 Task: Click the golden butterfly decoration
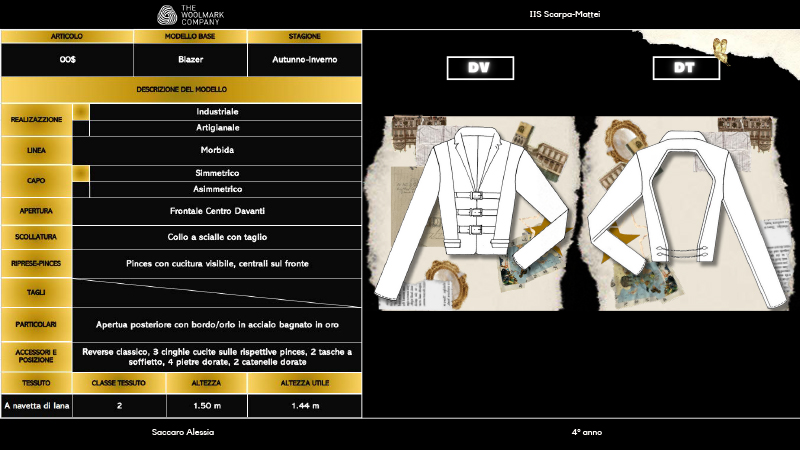[x=716, y=46]
